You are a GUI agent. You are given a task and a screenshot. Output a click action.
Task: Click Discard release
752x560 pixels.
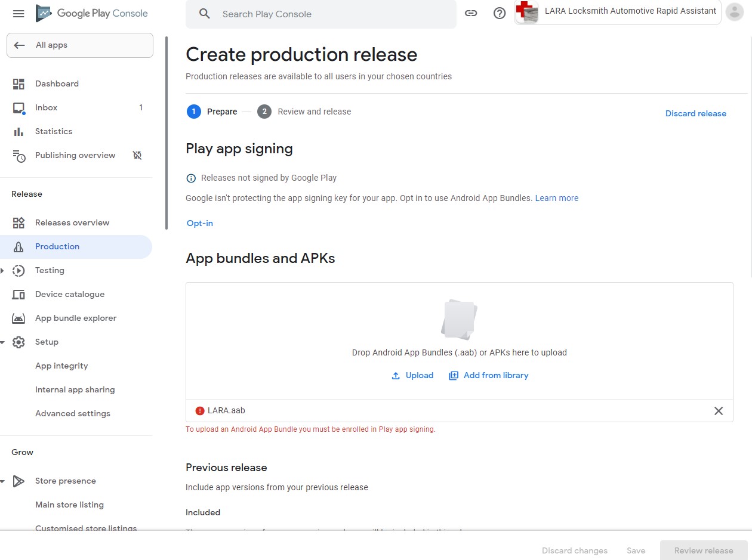pyautogui.click(x=695, y=113)
